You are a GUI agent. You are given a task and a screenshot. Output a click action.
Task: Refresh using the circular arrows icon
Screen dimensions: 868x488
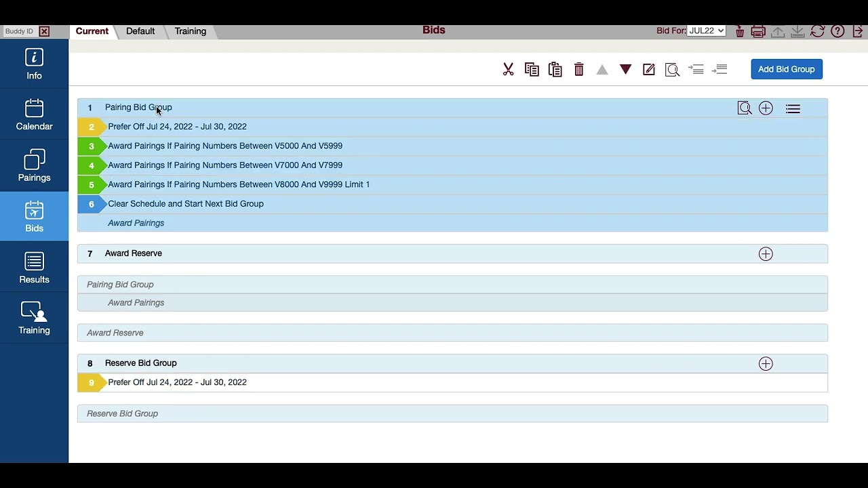click(x=818, y=31)
